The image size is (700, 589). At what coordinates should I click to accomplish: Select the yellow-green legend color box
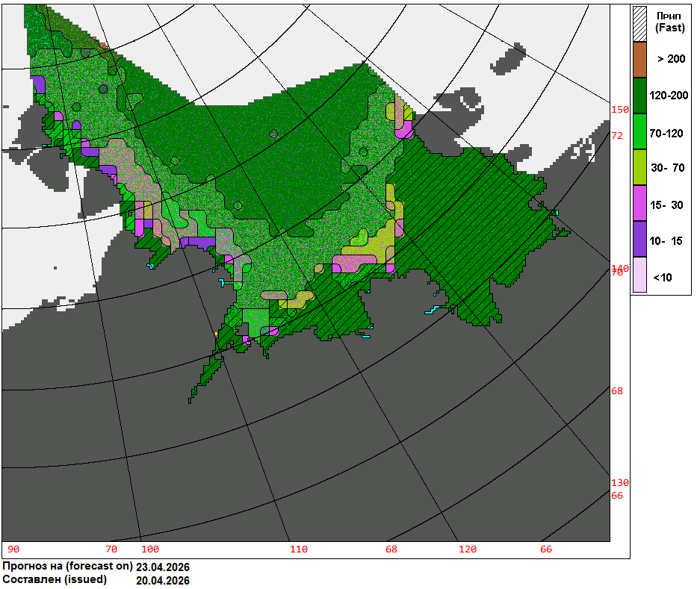tap(639, 168)
